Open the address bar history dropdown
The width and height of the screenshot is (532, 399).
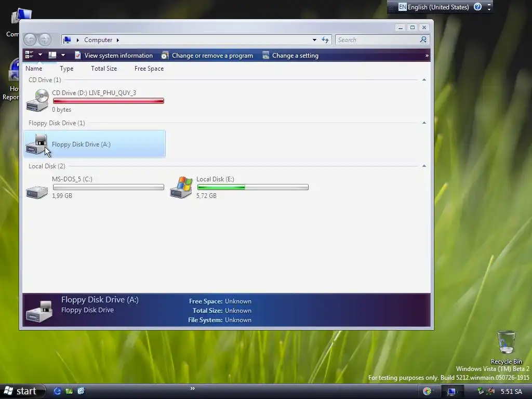tap(314, 40)
